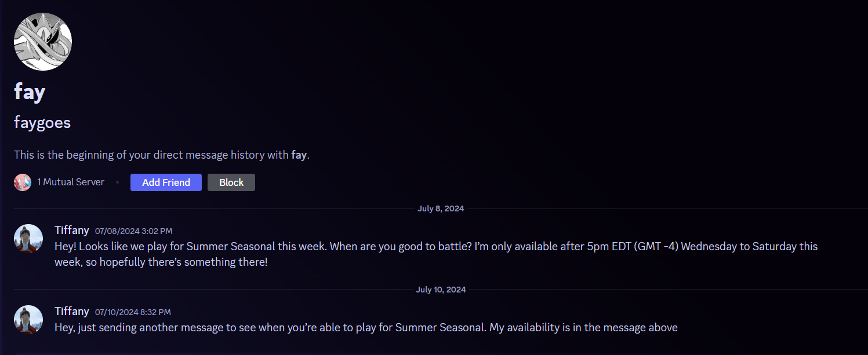
Task: Open Tiffany's avatar on the July 8 message
Action: (x=28, y=239)
